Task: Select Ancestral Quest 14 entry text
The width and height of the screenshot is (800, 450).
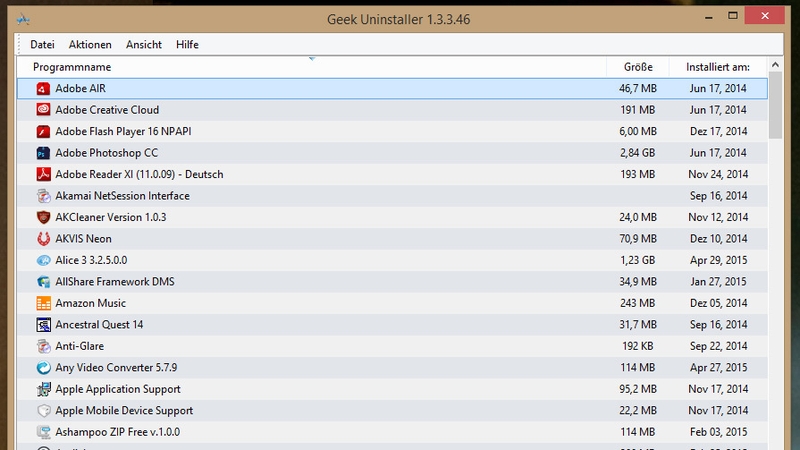Action: tap(99, 324)
